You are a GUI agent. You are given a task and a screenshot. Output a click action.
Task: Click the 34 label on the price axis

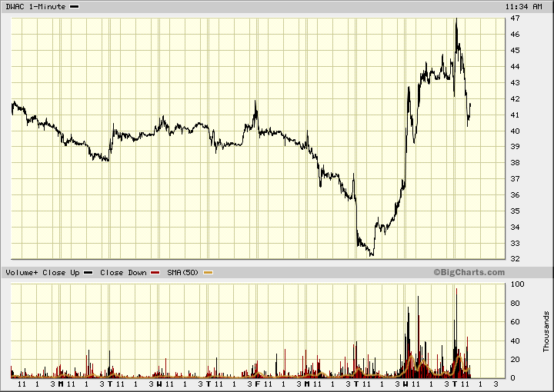pos(515,228)
